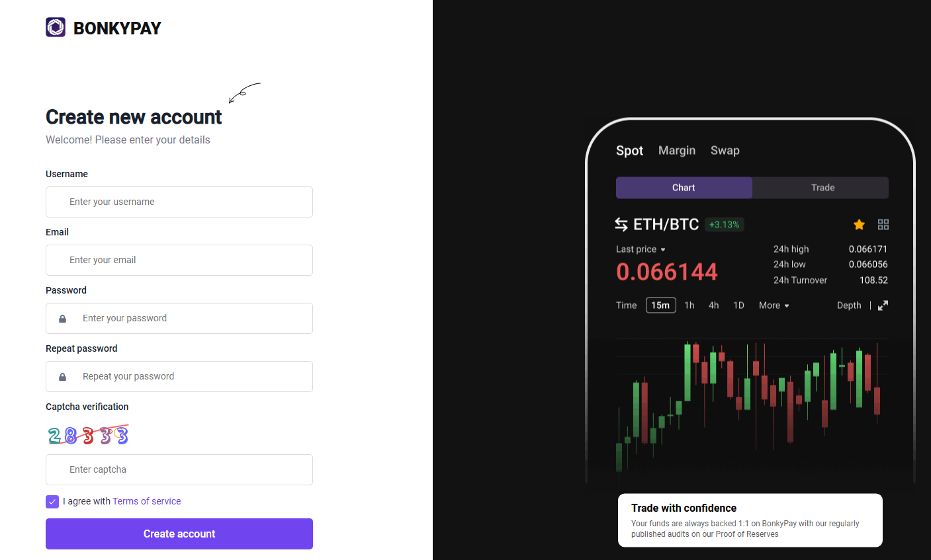Switch to the Trade tab
Viewport: 931px width, 560px height.
click(822, 188)
